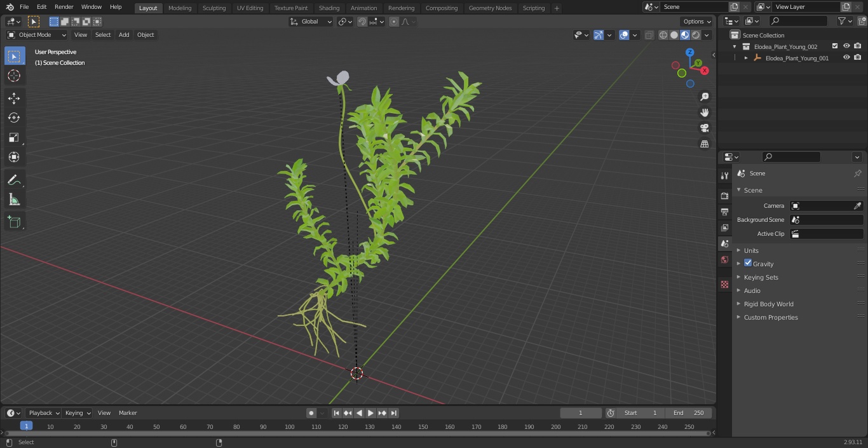Uncheck the Gravity checkbox
The image size is (868, 448).
coord(748,263)
